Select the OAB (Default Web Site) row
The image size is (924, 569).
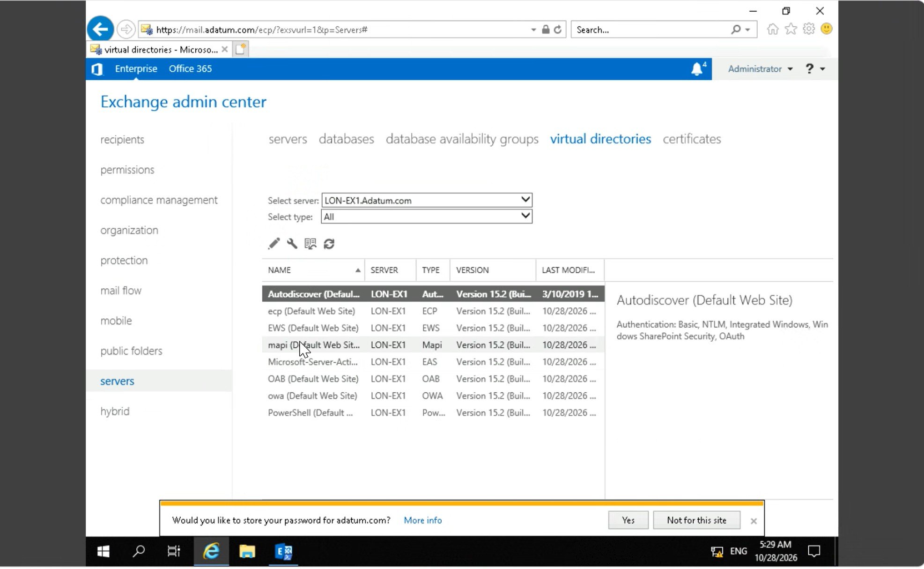point(433,379)
